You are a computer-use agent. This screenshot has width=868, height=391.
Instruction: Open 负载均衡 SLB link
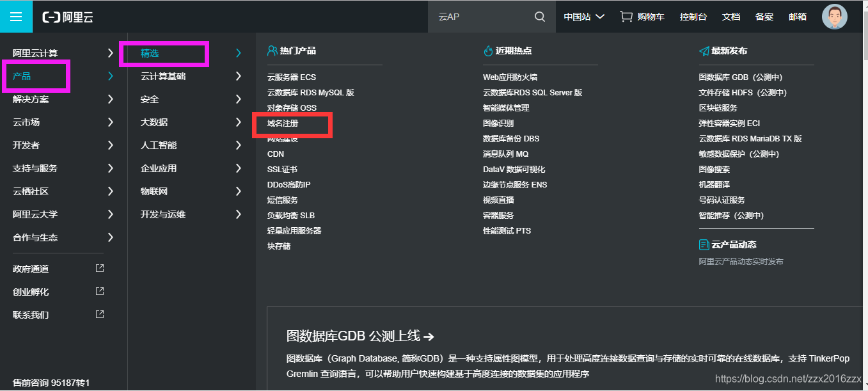pos(291,216)
